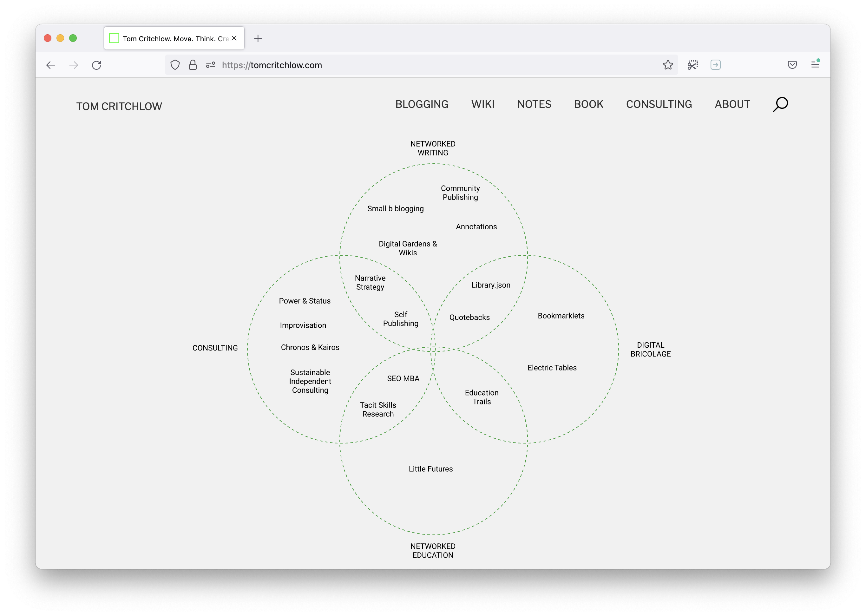Open the BLOGGING nav item
The height and width of the screenshot is (616, 866).
pyautogui.click(x=422, y=104)
